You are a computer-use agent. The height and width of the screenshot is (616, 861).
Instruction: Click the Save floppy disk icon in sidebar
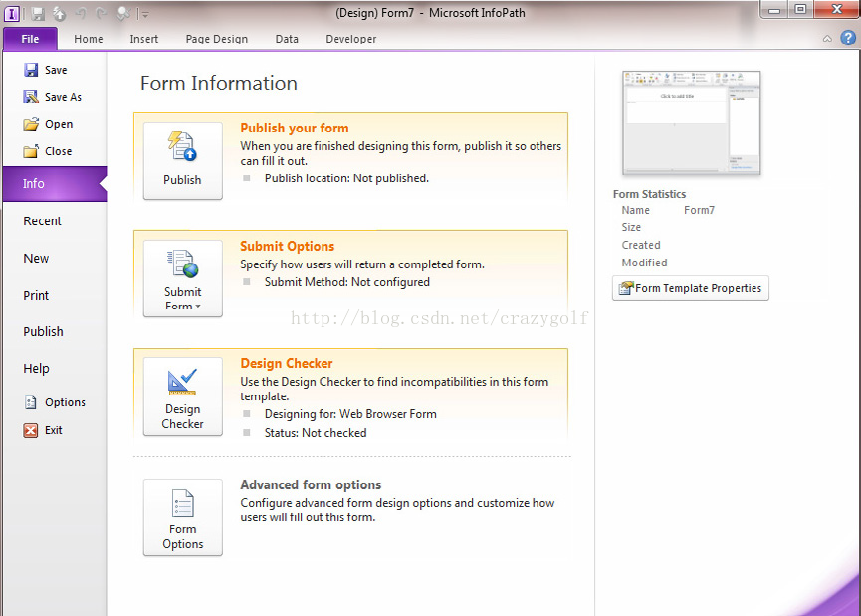coord(31,70)
